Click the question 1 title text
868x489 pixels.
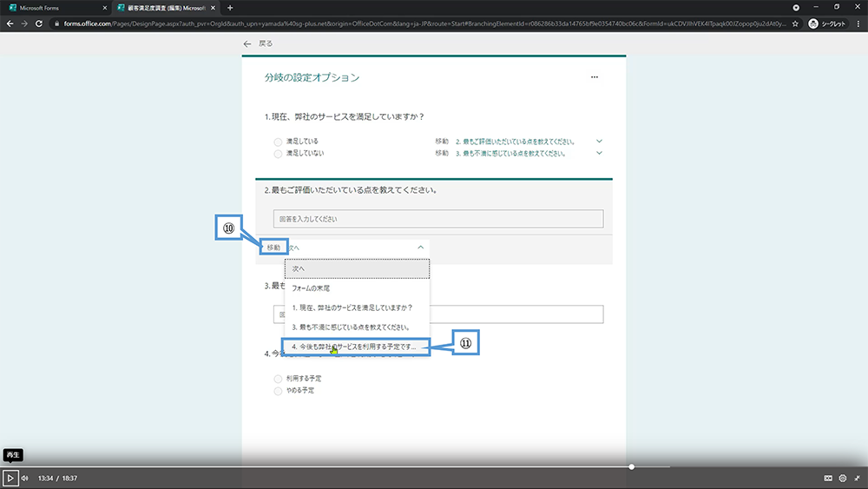(x=345, y=117)
